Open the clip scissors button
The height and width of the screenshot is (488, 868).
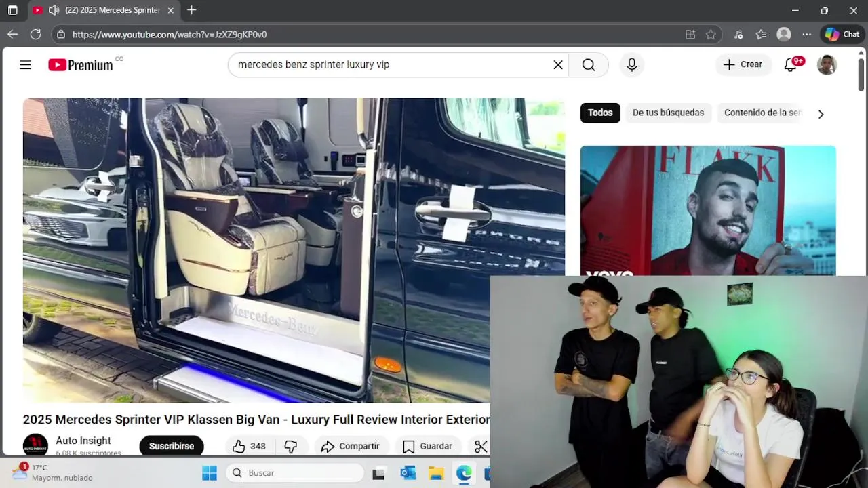coord(481,446)
